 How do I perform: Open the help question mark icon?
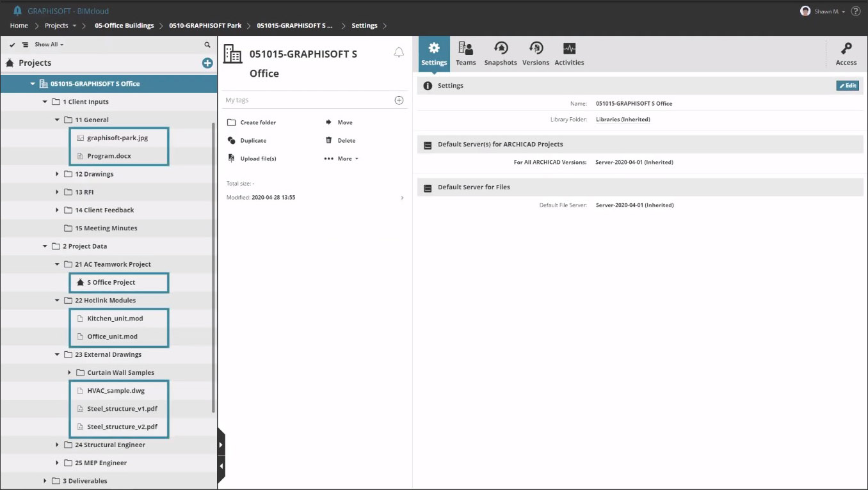(855, 12)
